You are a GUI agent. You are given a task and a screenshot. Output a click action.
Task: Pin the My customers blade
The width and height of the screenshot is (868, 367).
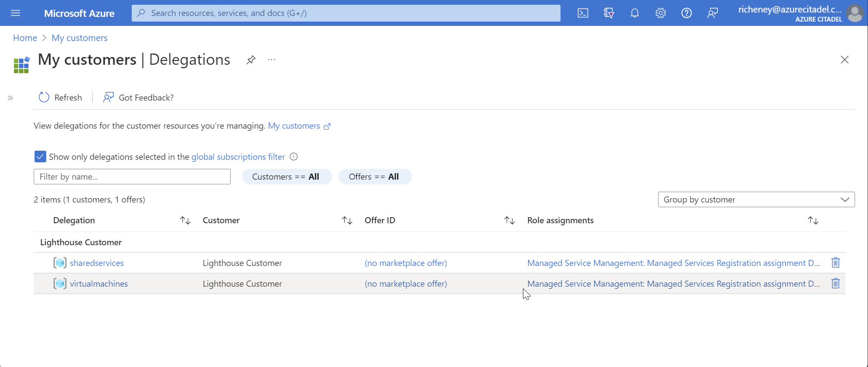pos(251,60)
